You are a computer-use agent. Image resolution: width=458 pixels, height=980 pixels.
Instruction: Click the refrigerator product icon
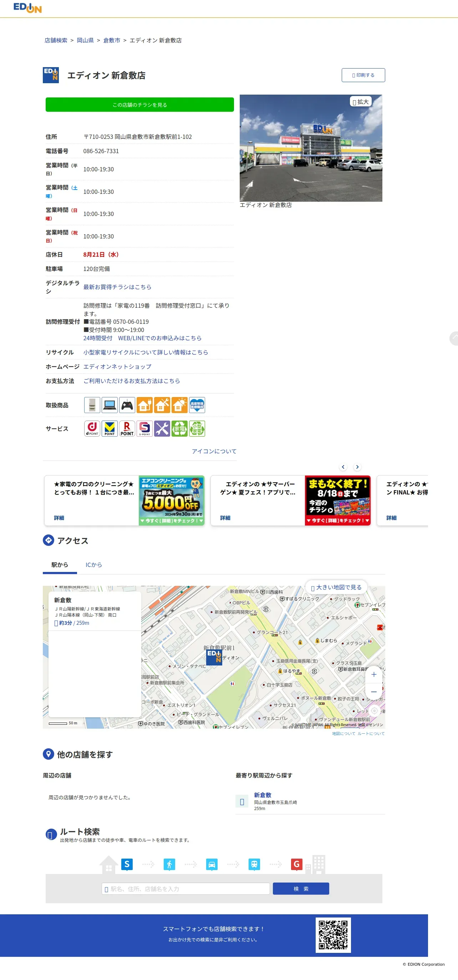92,405
